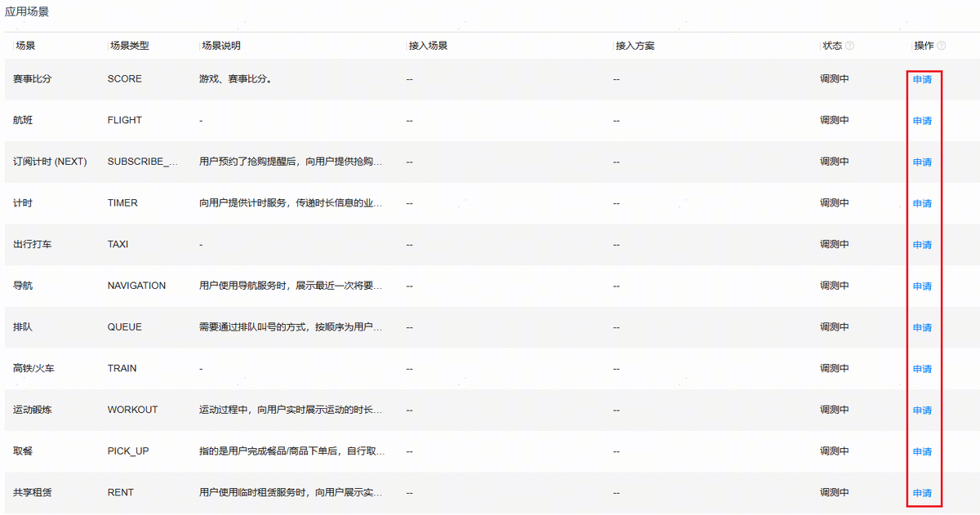Click the help icon next to 状态

tap(850, 46)
